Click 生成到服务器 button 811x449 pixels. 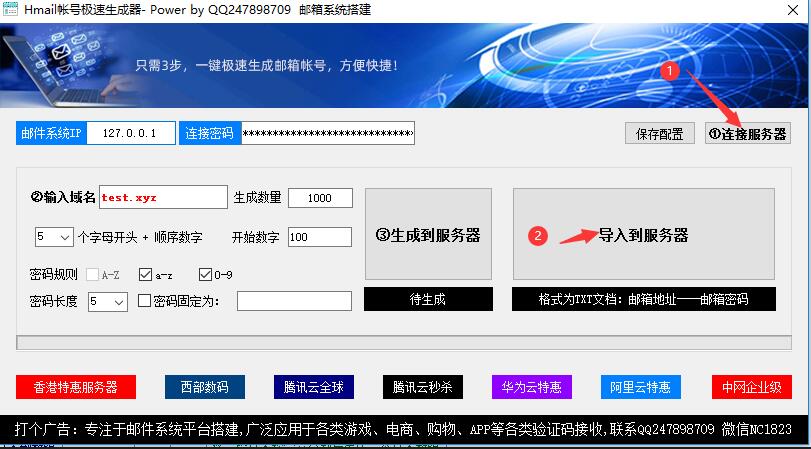point(428,235)
